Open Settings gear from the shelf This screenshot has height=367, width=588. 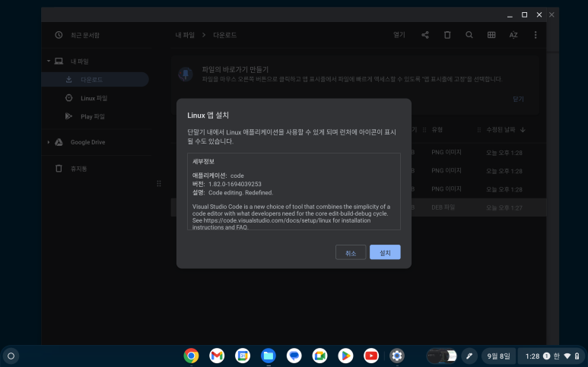[x=397, y=356]
